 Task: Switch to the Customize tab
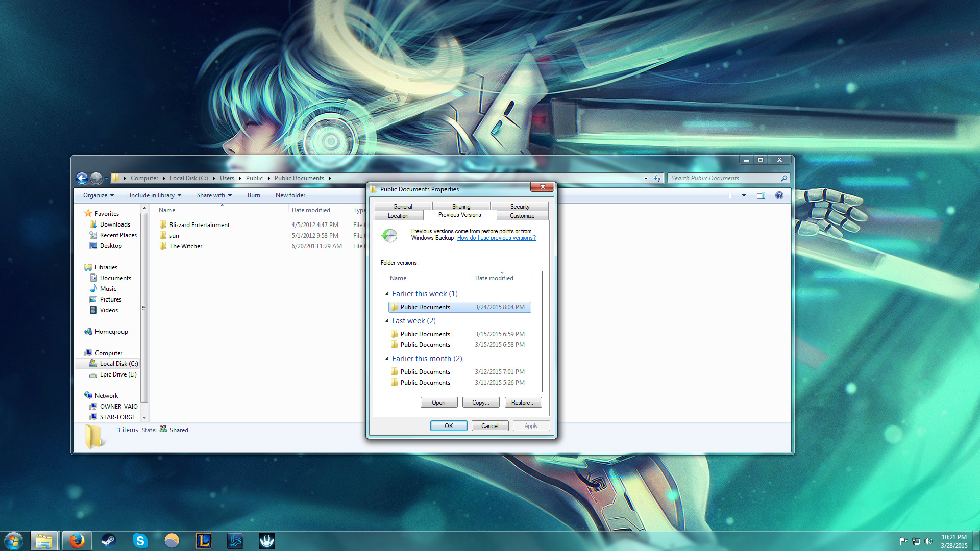pos(522,216)
